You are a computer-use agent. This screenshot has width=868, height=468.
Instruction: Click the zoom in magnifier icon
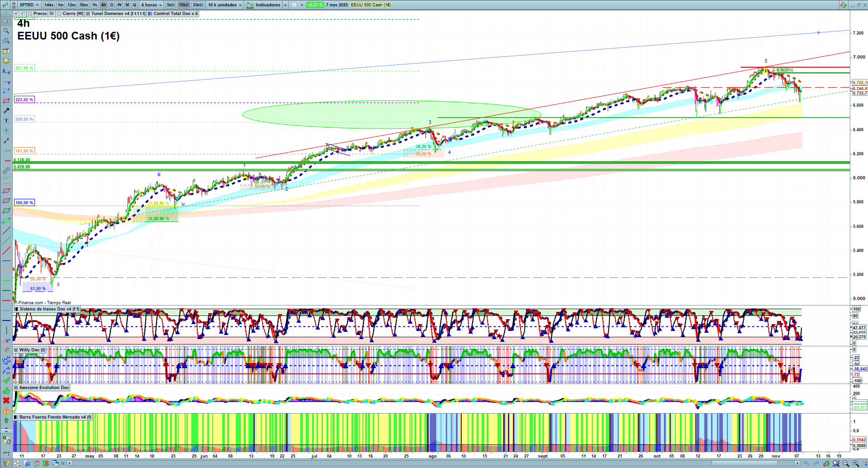(856, 463)
